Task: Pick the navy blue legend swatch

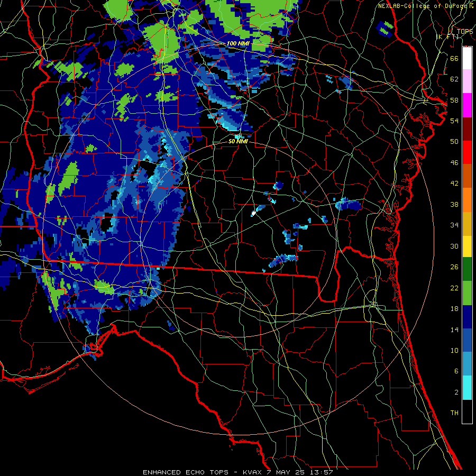Action: (467, 317)
